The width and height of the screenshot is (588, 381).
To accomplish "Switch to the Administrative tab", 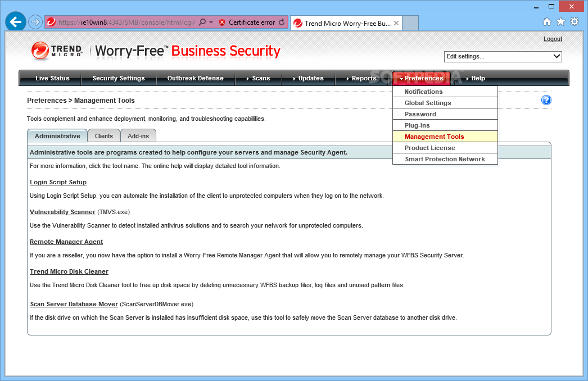I will tap(57, 136).
